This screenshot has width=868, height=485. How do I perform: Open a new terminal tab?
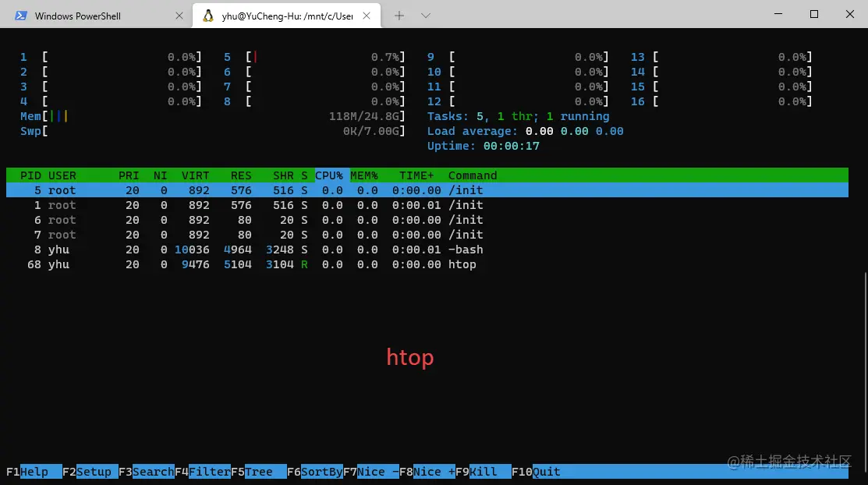pyautogui.click(x=399, y=16)
